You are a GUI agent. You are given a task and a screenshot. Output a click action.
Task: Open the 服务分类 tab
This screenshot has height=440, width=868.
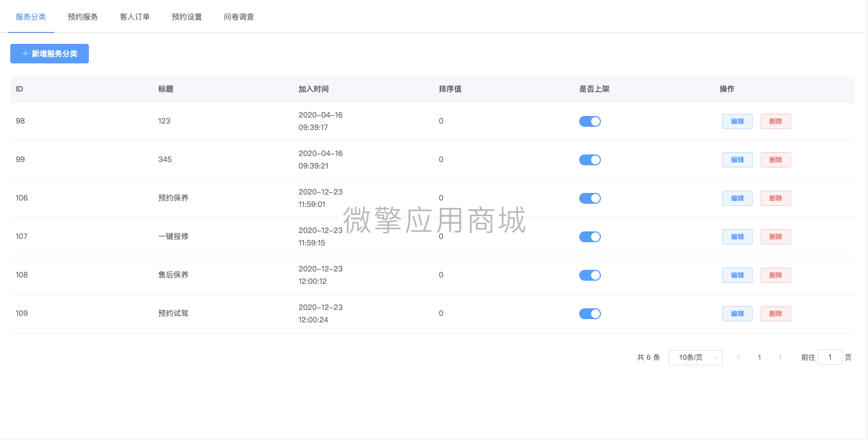pos(31,17)
